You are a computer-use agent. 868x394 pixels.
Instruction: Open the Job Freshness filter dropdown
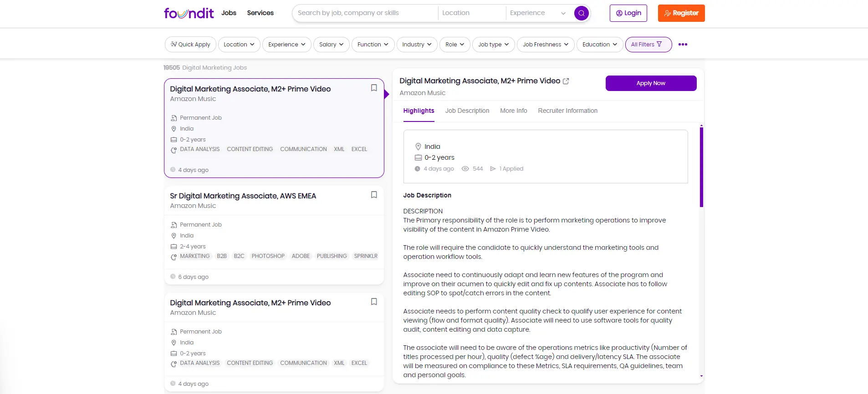546,45
